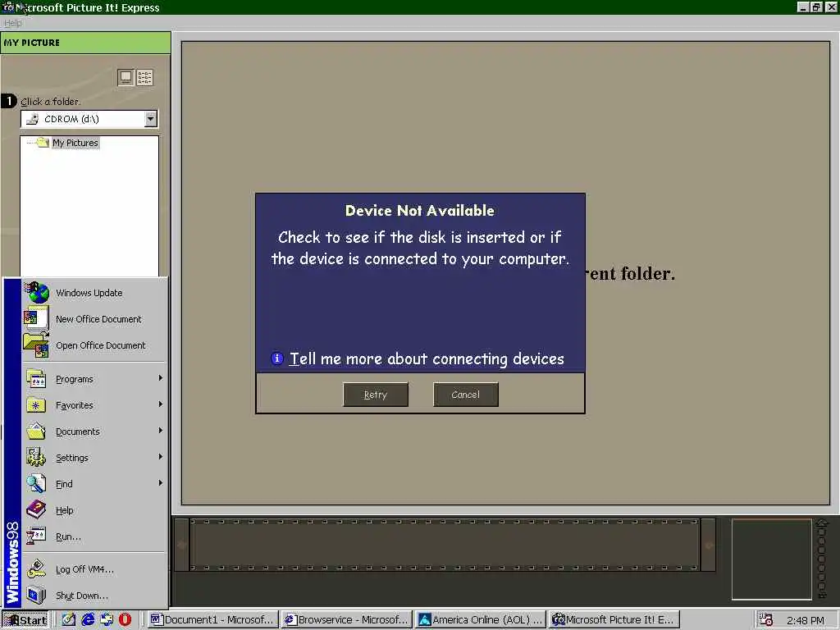840x630 pixels.
Task: Click the Find magnifier icon
Action: (x=36, y=483)
